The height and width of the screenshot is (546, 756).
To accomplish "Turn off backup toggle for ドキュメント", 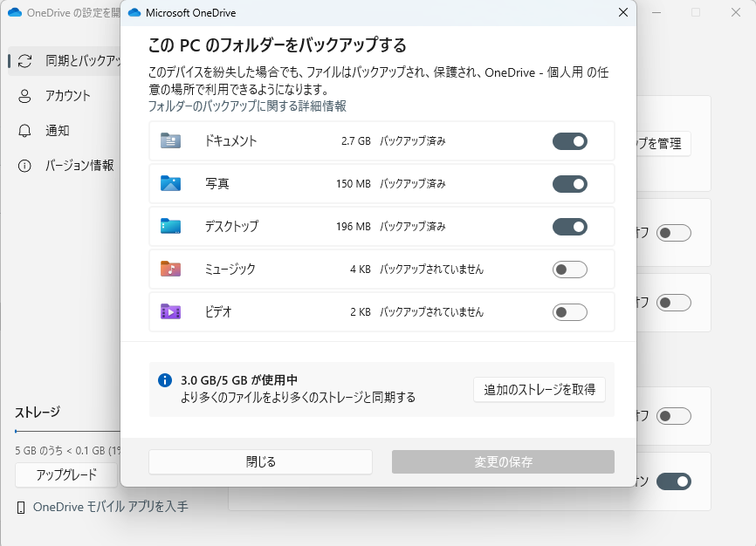I will (x=570, y=141).
